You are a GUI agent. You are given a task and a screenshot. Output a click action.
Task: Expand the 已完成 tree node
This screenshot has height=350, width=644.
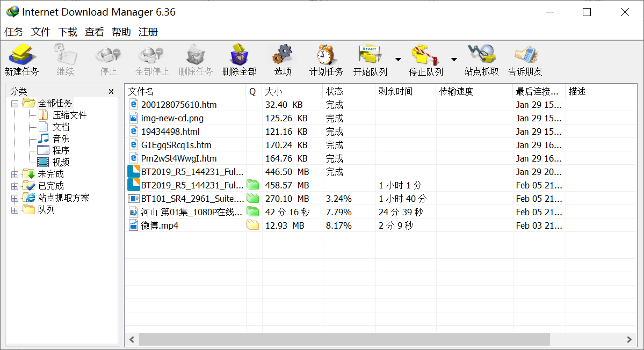click(x=15, y=186)
